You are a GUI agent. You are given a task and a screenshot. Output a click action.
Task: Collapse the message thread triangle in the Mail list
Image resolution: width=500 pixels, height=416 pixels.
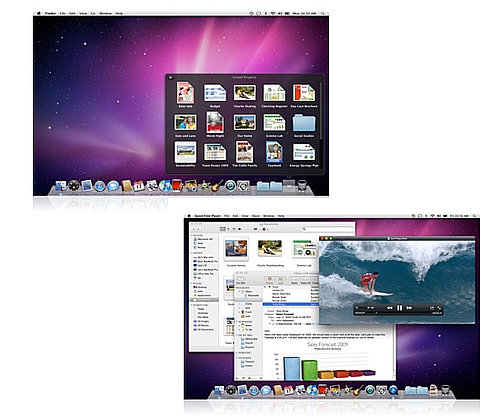point(269,287)
